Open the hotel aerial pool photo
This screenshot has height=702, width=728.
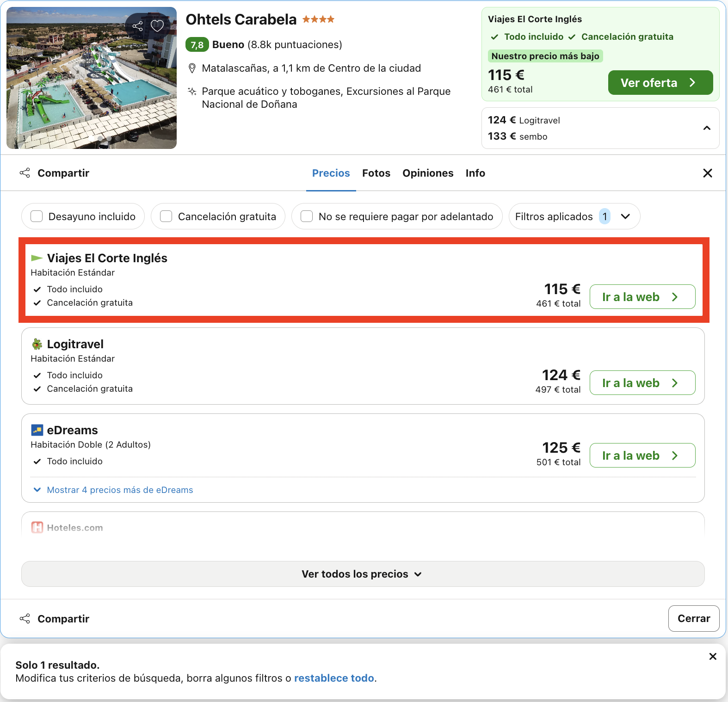click(92, 78)
